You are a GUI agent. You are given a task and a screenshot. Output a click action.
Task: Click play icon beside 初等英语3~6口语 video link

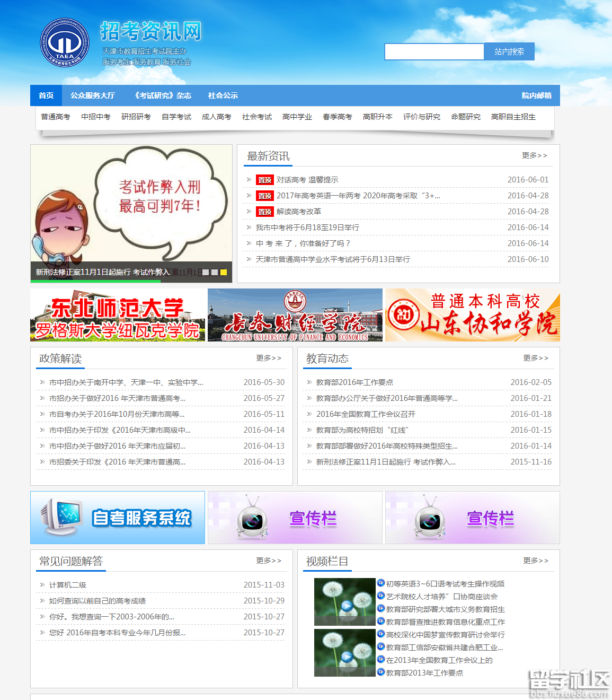(x=380, y=583)
